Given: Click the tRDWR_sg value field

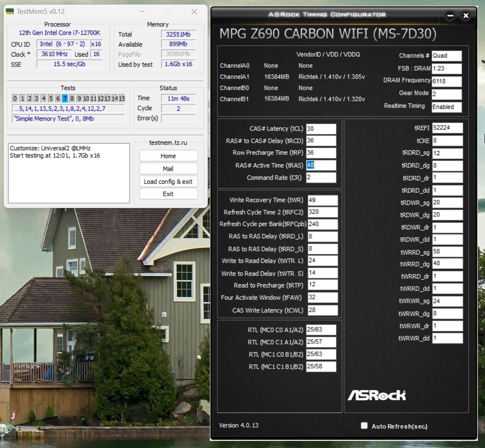Looking at the screenshot, I should (x=447, y=203).
